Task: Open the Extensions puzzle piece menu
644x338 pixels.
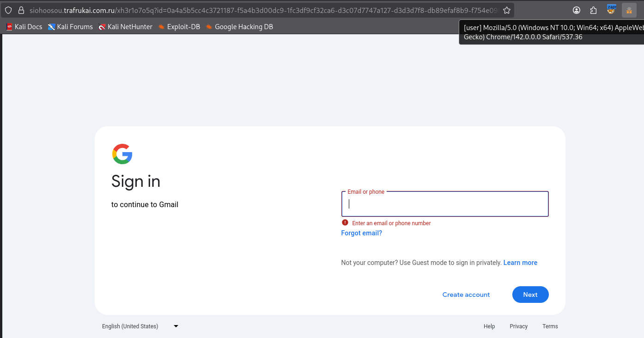Action: (x=594, y=10)
